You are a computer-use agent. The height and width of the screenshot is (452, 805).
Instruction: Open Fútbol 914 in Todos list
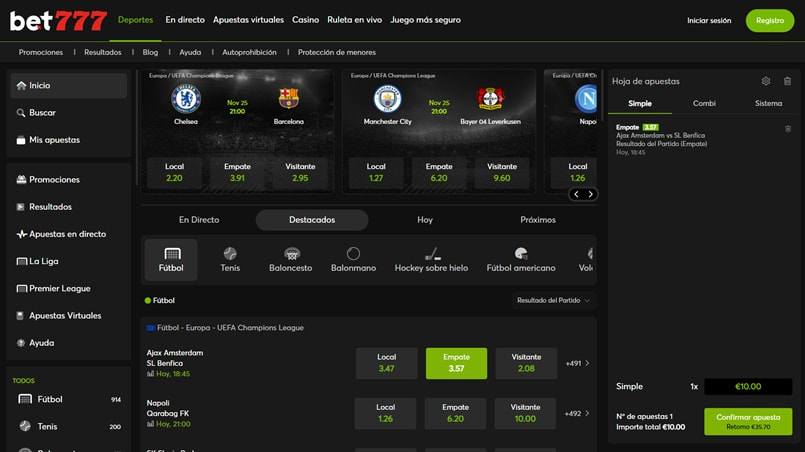point(69,399)
